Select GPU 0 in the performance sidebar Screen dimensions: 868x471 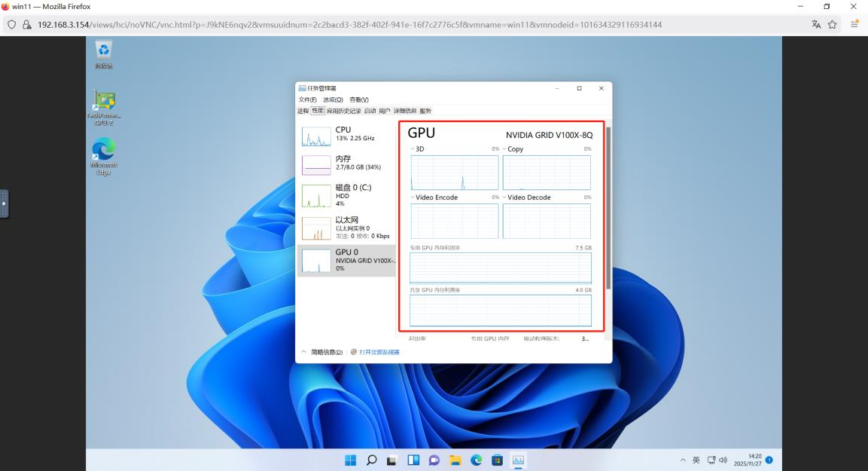[x=346, y=260]
